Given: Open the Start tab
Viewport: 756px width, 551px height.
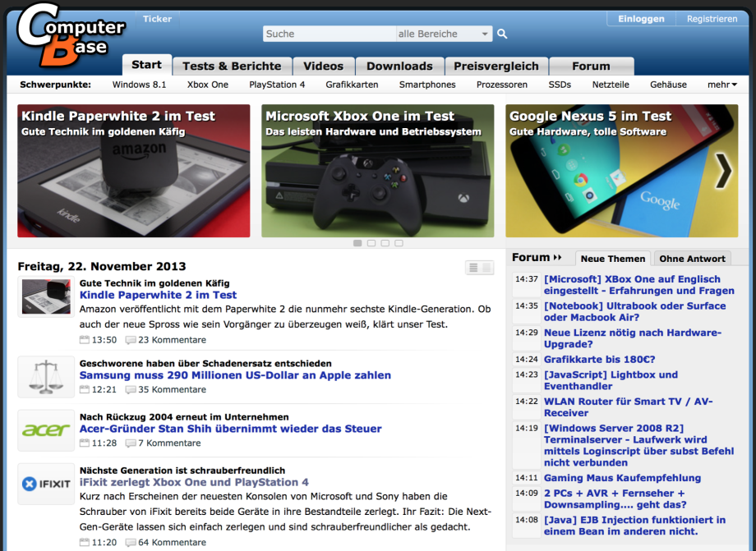Looking at the screenshot, I should click(x=146, y=65).
